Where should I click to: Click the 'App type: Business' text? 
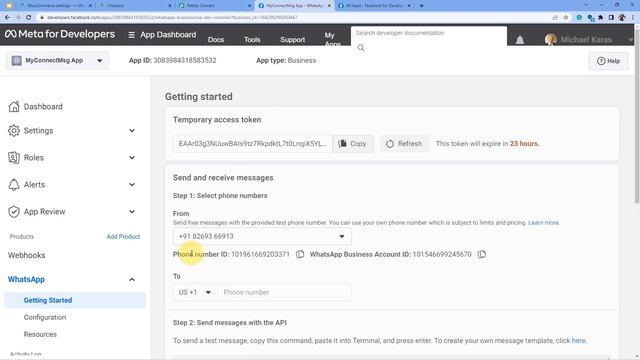tap(286, 60)
